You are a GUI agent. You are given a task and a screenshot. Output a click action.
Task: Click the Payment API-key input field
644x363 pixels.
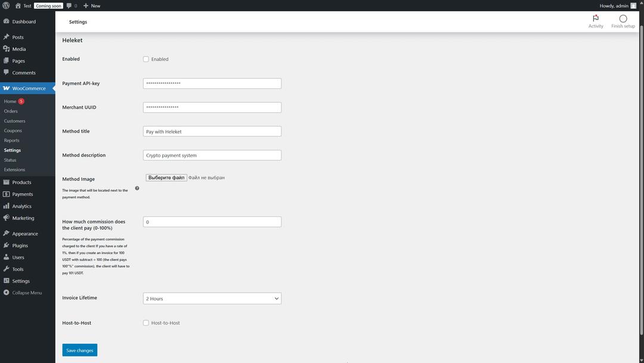tap(212, 84)
